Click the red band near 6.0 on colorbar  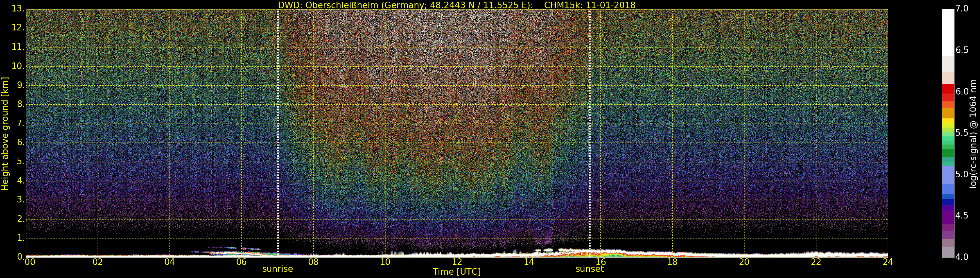pos(948,91)
